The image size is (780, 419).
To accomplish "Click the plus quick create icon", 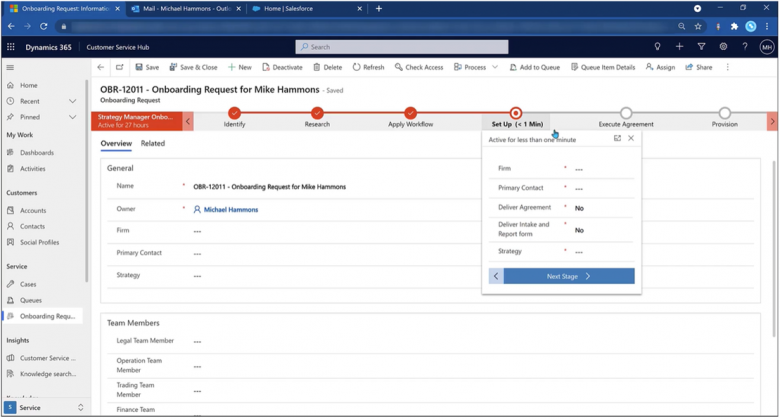I will [679, 46].
